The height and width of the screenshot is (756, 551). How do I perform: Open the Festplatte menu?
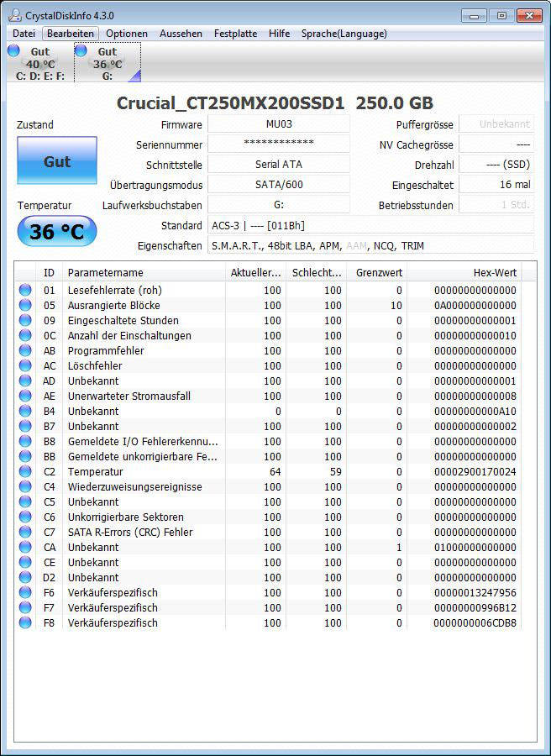coord(235,34)
